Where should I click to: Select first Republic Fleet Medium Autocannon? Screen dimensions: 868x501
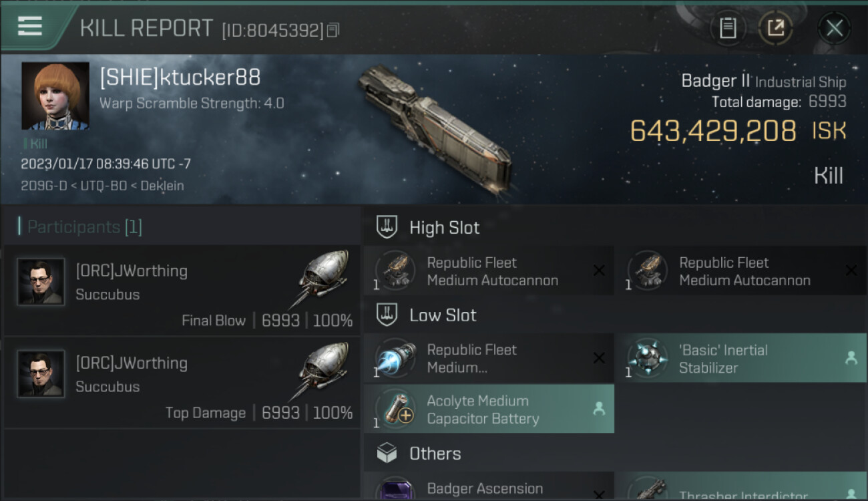[x=489, y=271]
